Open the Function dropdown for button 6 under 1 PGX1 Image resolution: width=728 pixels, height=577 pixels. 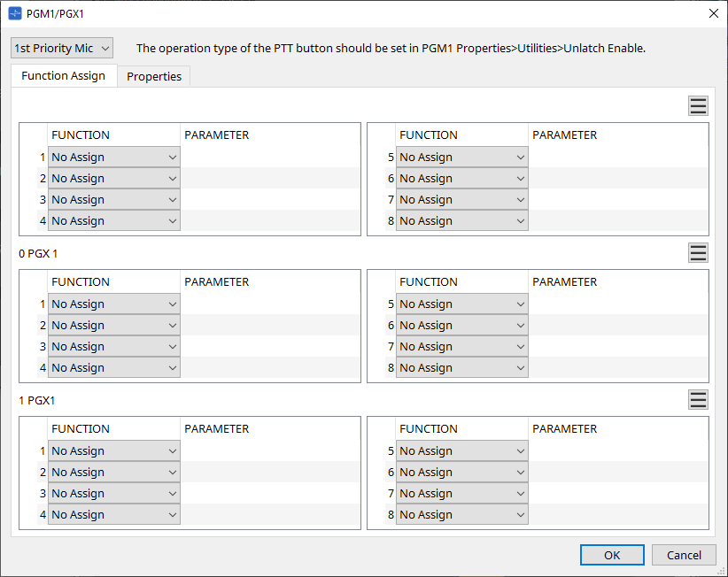click(461, 472)
